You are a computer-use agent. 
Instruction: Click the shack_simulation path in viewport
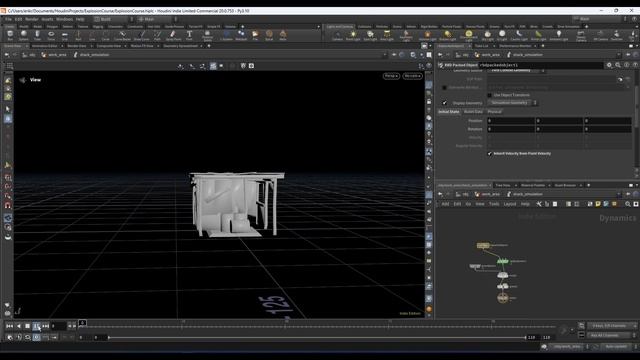tap(94, 55)
